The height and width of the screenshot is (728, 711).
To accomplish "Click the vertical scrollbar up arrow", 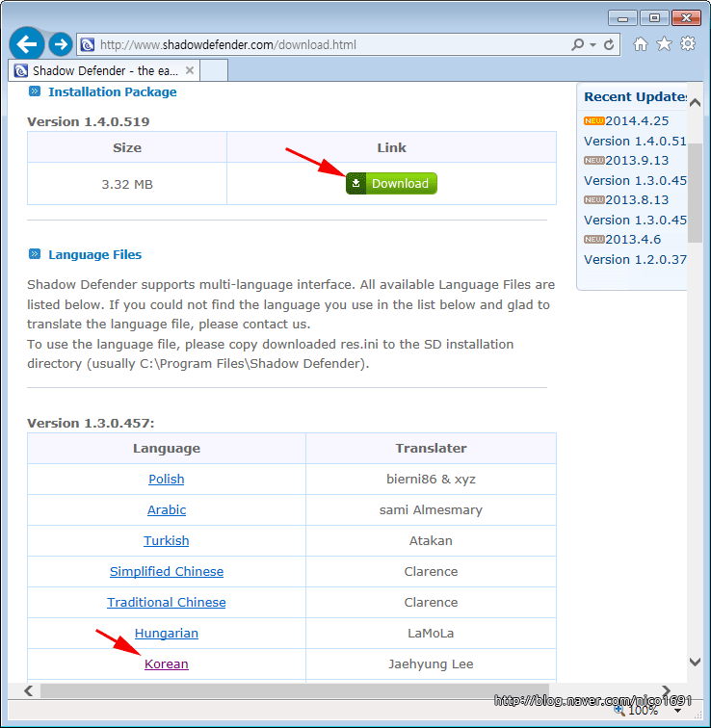I will pos(695,103).
